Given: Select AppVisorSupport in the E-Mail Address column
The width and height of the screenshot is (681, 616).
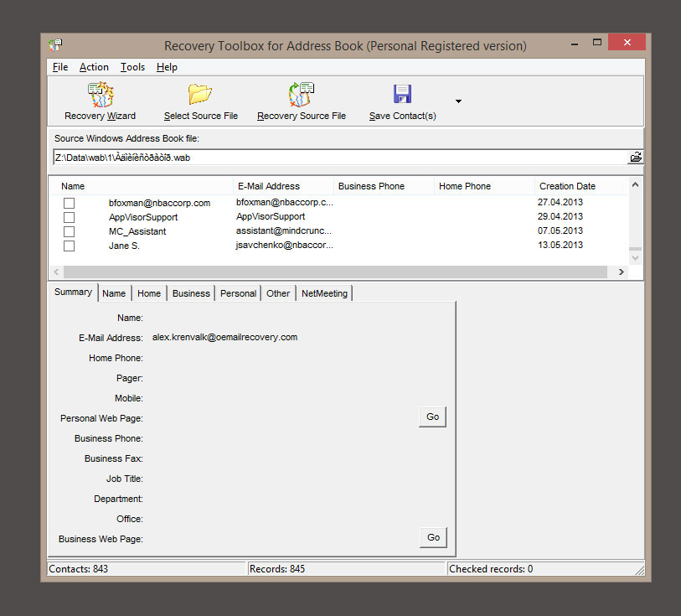Looking at the screenshot, I should (271, 216).
